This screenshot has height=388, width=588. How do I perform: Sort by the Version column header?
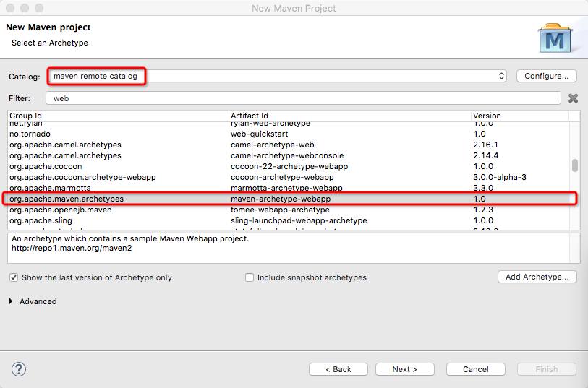[x=520, y=116]
